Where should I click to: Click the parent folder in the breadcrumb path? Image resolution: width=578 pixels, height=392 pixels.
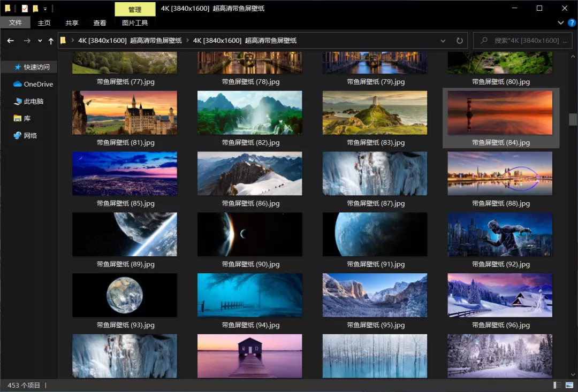pos(130,41)
